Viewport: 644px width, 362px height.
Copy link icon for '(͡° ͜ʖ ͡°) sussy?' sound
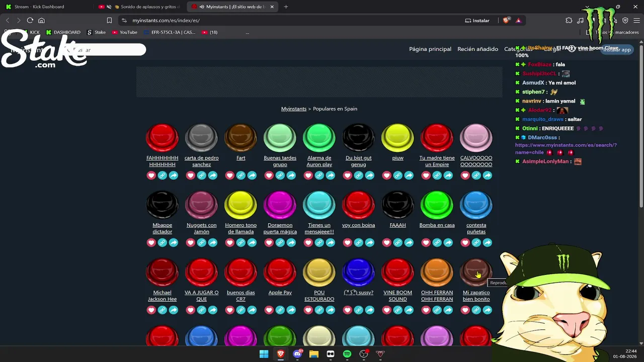pyautogui.click(x=359, y=310)
